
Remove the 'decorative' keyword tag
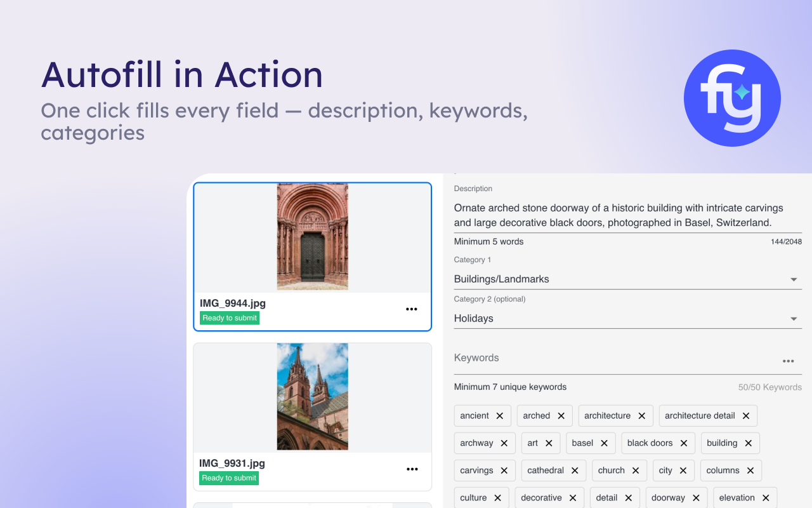[x=573, y=498]
